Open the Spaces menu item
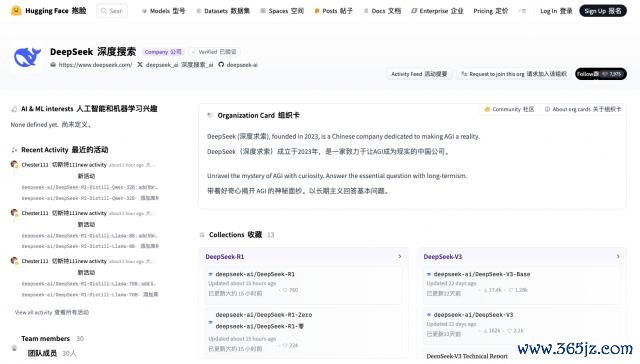Viewport: 640px width, 364px height. (x=282, y=11)
